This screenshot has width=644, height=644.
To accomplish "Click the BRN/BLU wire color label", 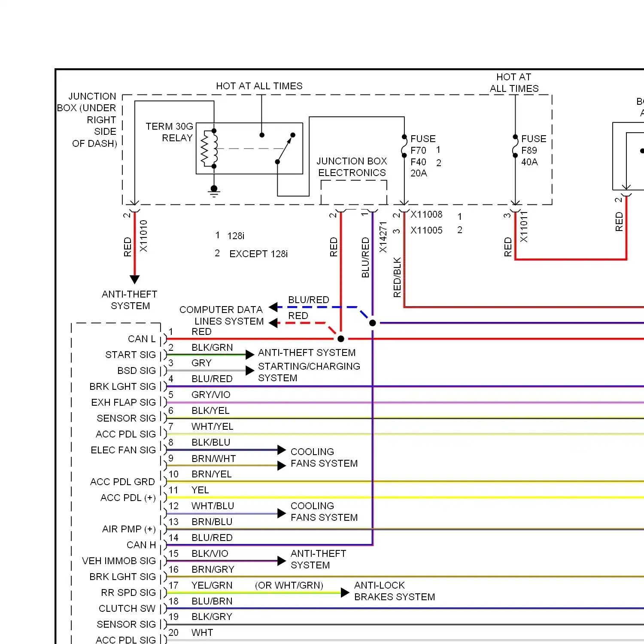I will [212, 522].
